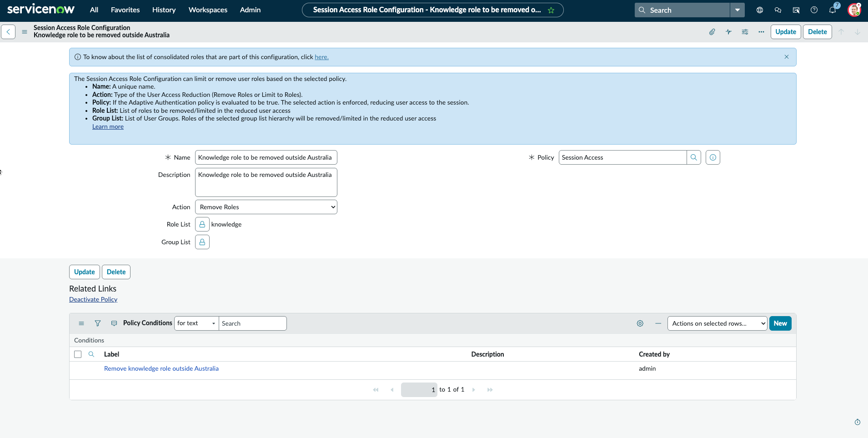The image size is (868, 438).
Task: Click the Conditions breadcrumb text
Action: 89,340
